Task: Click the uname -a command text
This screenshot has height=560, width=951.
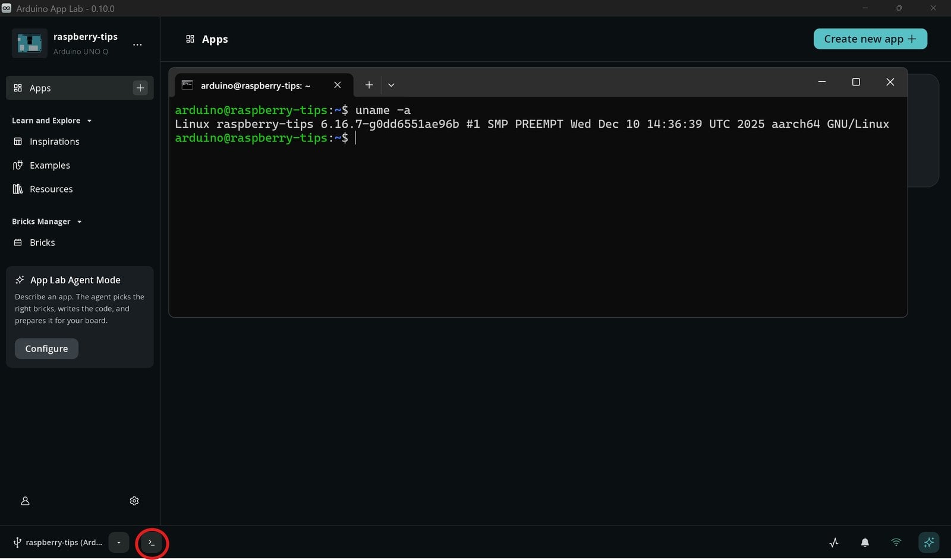Action: click(x=383, y=110)
